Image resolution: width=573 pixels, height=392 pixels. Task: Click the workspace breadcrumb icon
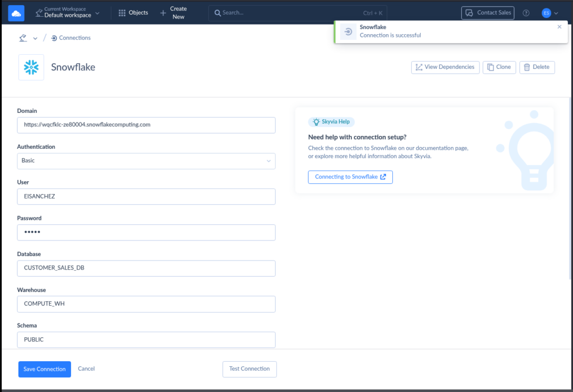coord(23,37)
